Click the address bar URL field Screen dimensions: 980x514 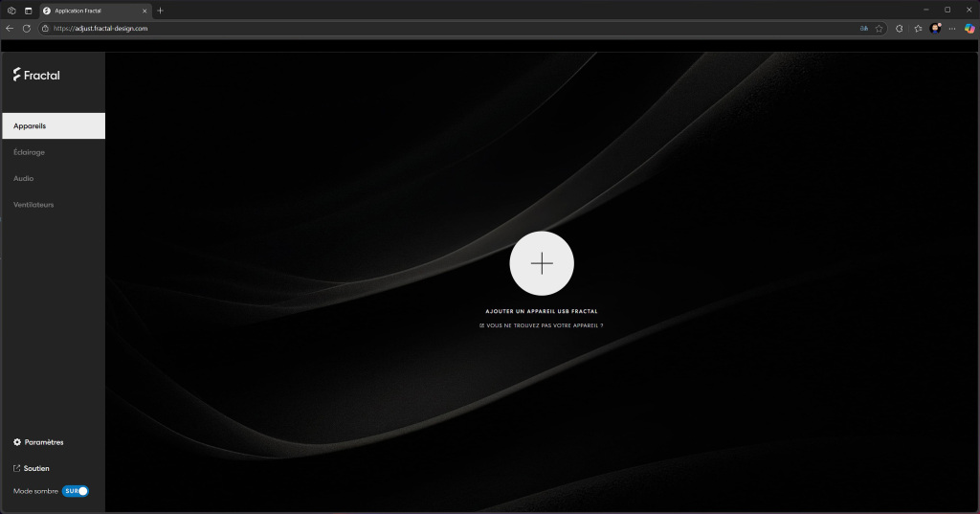pyautogui.click(x=383, y=29)
